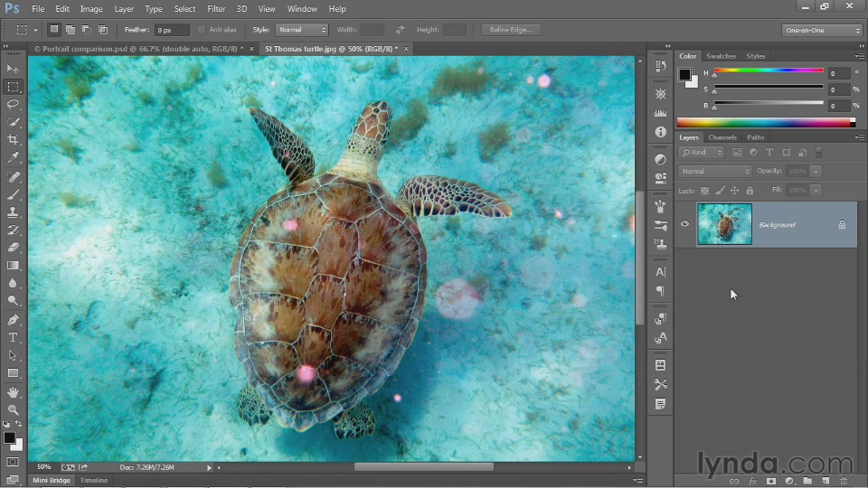Hide the Background layer eye icon

tap(684, 224)
